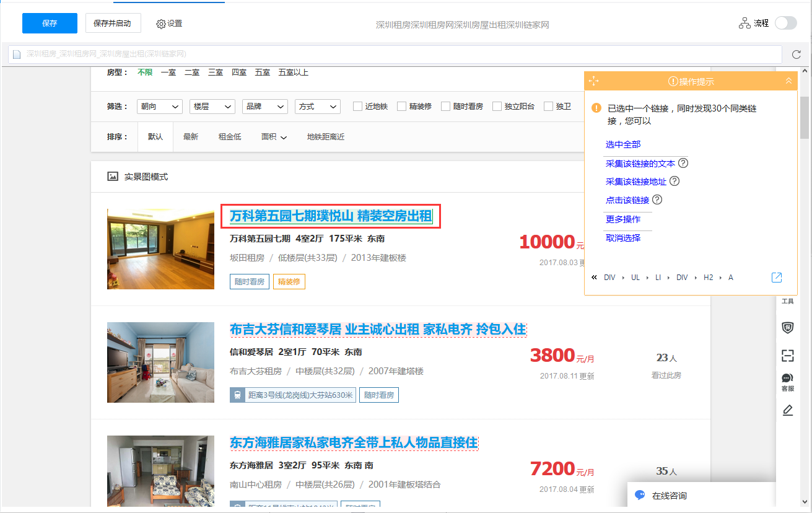The image size is (812, 513).
Task: Sort listings by 租金低
Action: tap(230, 137)
